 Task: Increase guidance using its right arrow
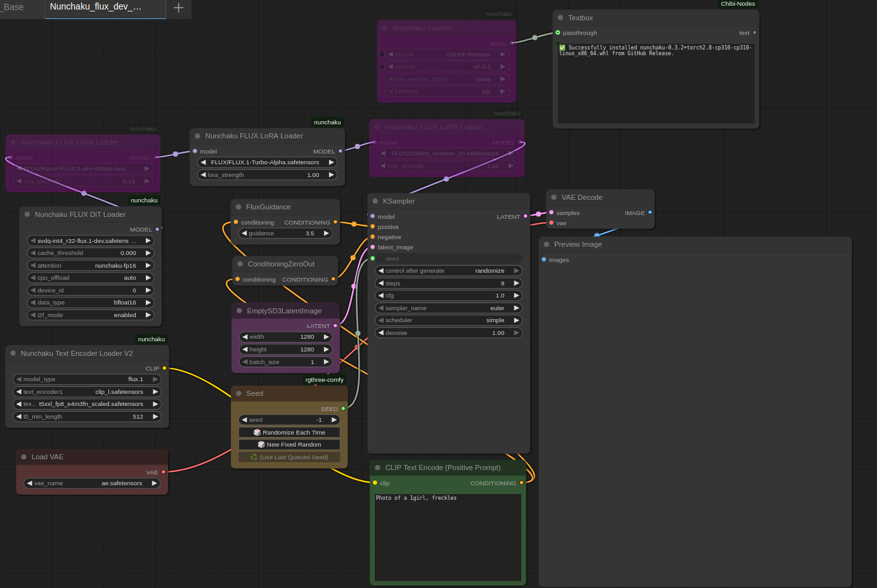click(327, 233)
